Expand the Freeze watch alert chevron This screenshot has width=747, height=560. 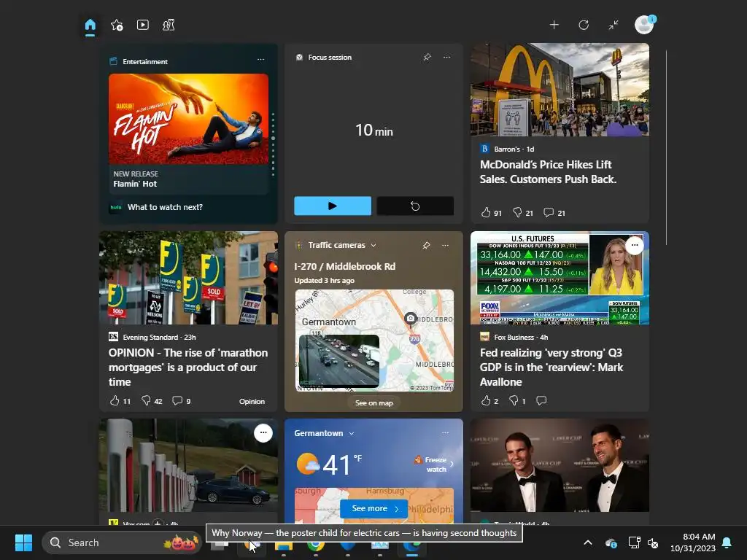point(452,464)
